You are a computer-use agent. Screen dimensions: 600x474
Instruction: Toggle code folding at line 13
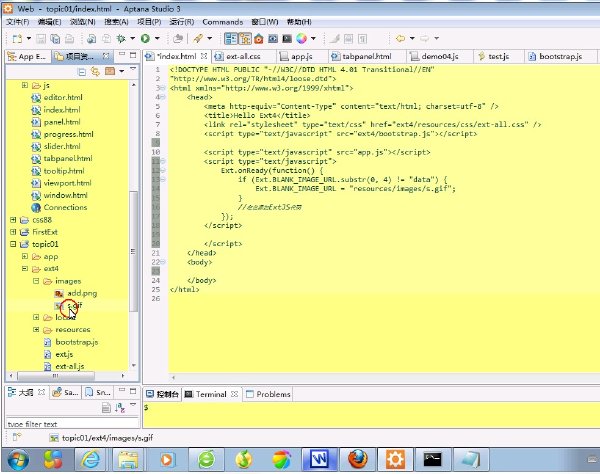(163, 179)
